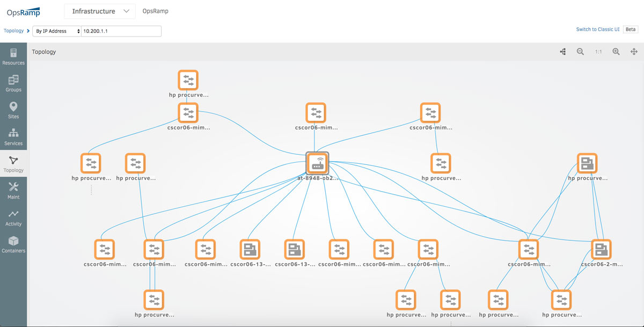
Task: Reset zoom with the 1:1 button
Action: (598, 52)
